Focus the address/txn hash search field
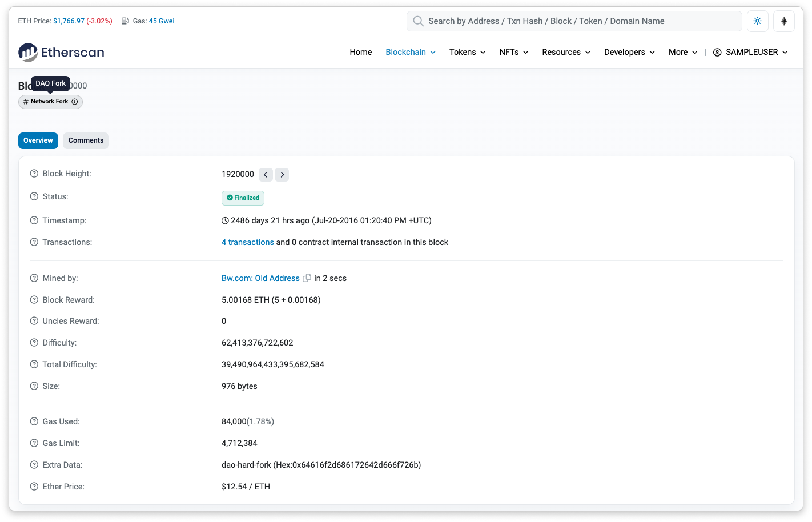The height and width of the screenshot is (522, 812). (577, 21)
